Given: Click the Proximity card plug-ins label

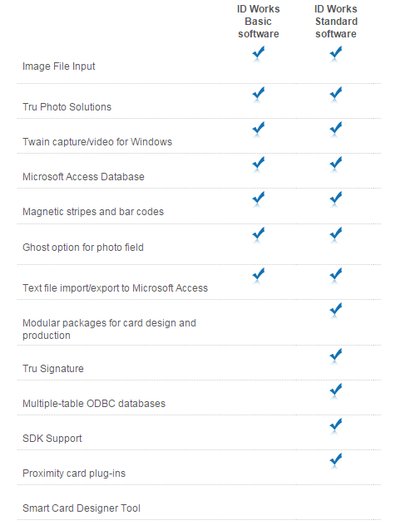Looking at the screenshot, I should pyautogui.click(x=74, y=473).
